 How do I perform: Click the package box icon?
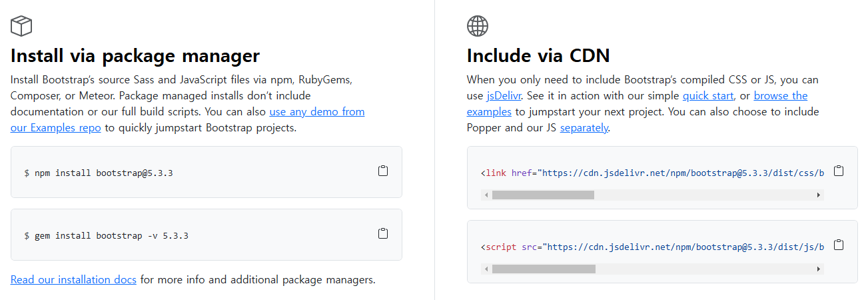(x=21, y=26)
